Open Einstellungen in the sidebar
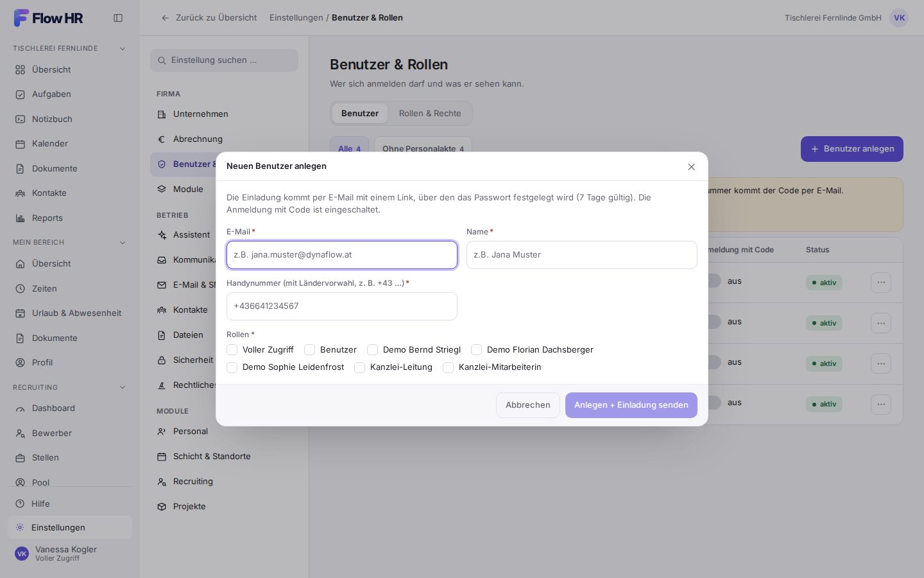The height and width of the screenshot is (578, 924). [70, 528]
